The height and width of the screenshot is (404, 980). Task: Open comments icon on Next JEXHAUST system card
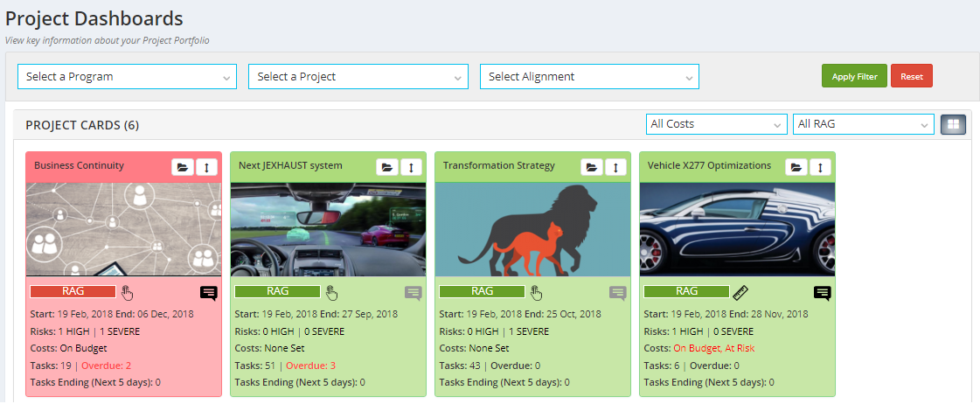coord(414,293)
